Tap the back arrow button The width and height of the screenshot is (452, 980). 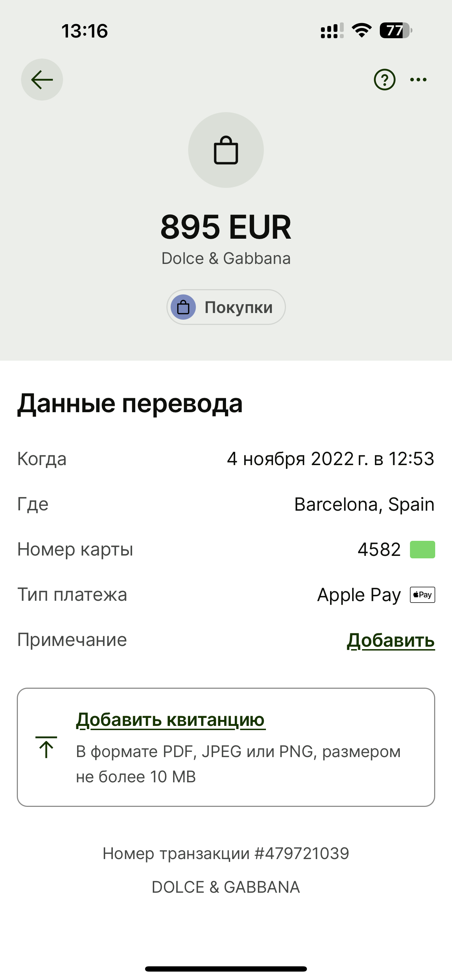[42, 80]
